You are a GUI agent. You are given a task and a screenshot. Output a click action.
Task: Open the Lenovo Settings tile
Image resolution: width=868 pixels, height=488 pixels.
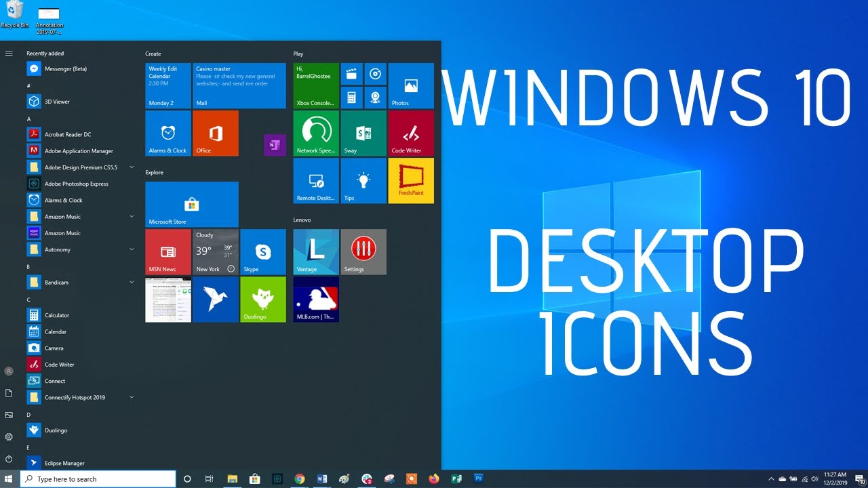[x=363, y=252]
